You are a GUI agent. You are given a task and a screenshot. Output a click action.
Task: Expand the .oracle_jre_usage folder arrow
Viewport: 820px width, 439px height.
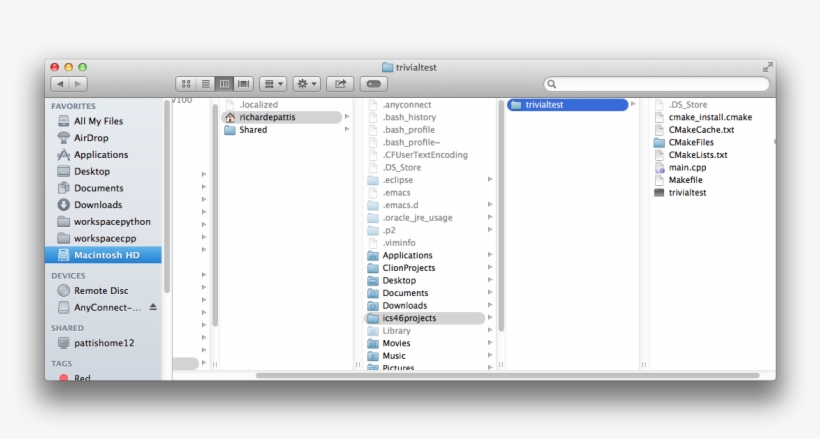(x=490, y=217)
